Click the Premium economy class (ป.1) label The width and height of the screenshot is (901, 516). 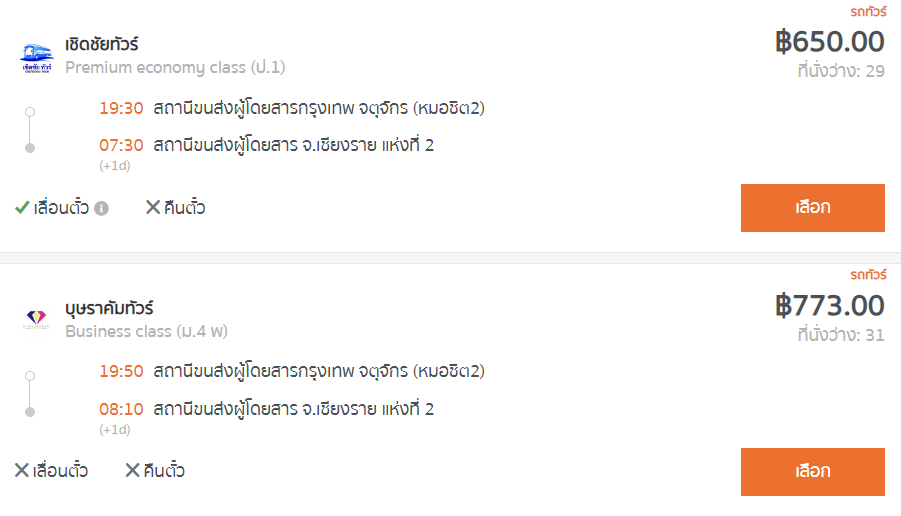[175, 68]
